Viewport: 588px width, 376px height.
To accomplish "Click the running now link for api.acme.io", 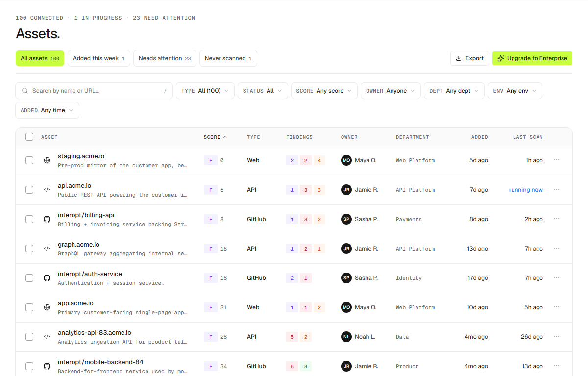I will [526, 190].
